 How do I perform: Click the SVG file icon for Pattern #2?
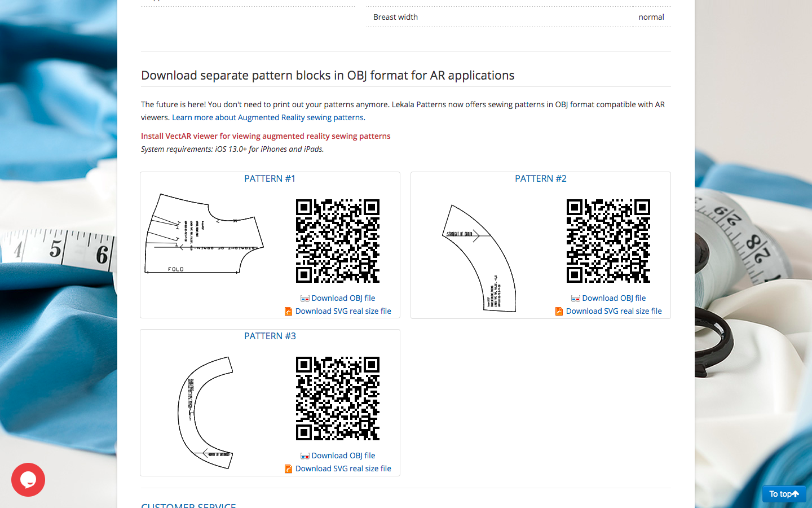tap(559, 312)
